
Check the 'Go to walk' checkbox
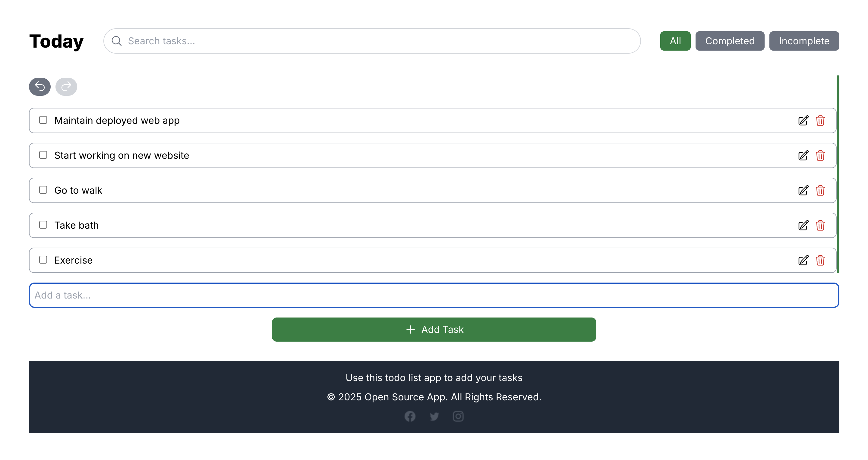pos(43,189)
